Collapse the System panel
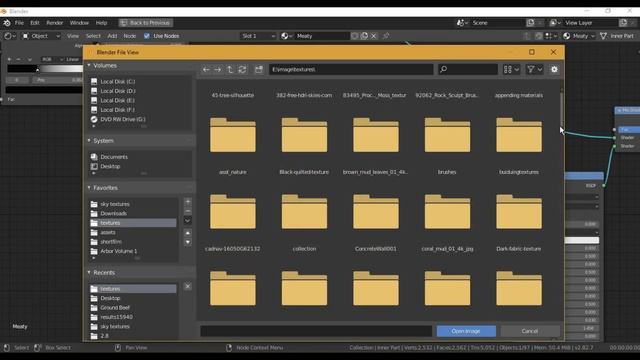640x360 pixels. point(89,140)
